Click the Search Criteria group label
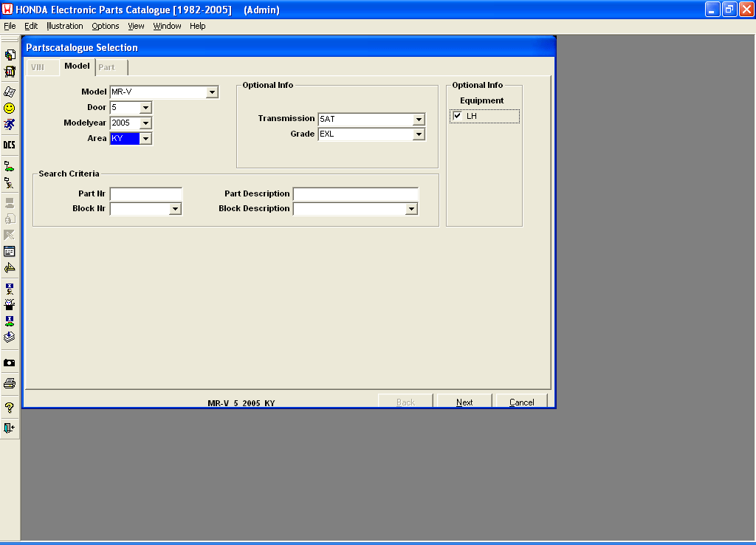The height and width of the screenshot is (545, 756). click(x=69, y=174)
